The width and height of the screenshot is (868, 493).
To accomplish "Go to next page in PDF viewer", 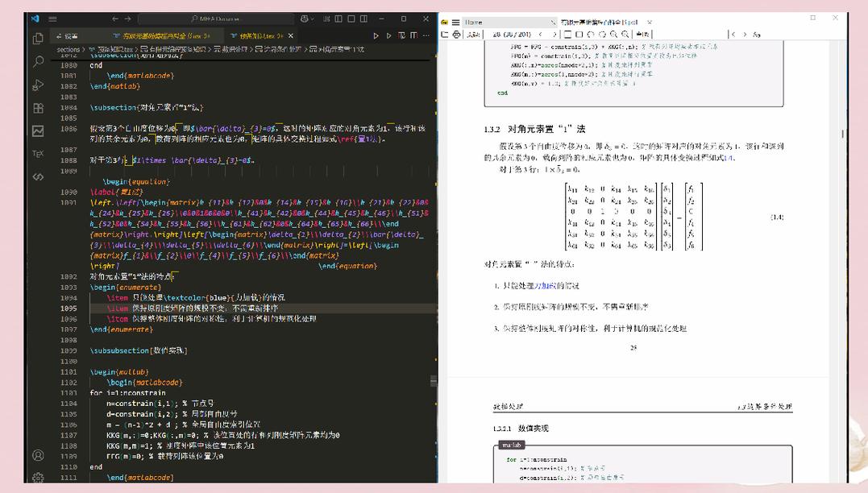I will (x=554, y=35).
